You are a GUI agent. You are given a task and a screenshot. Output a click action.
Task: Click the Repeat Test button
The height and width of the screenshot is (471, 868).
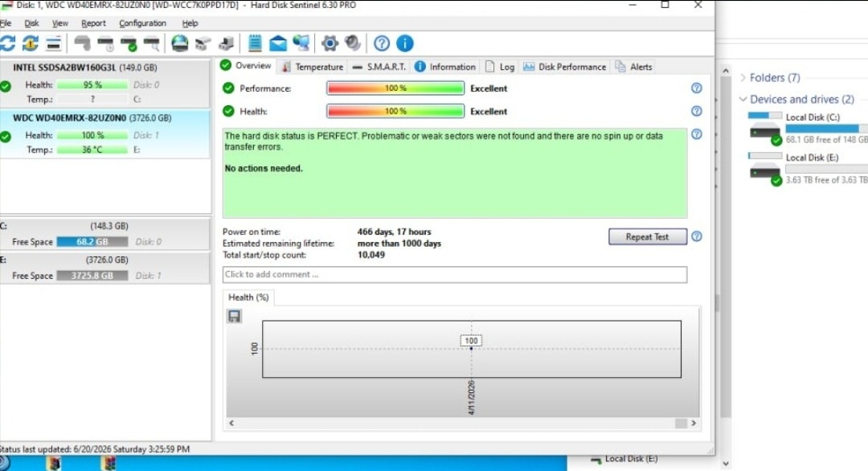pyautogui.click(x=648, y=236)
